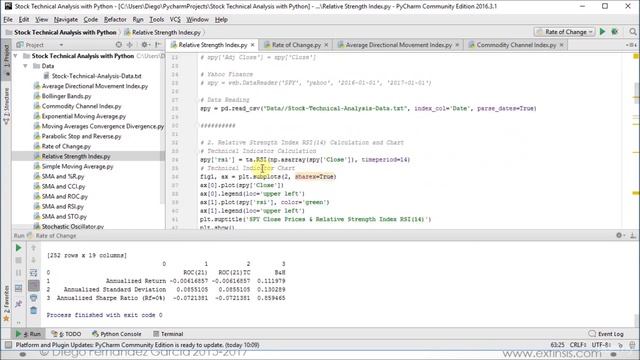Toggle scroll to end in Run console

click(33, 285)
